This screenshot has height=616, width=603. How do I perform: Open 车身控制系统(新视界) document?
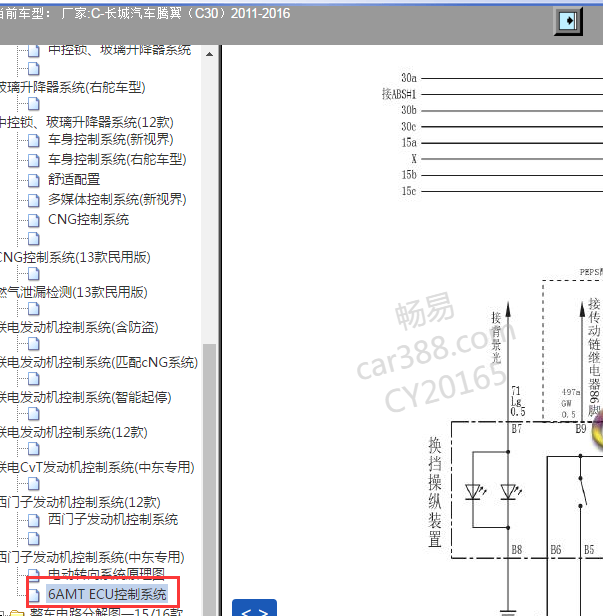click(x=110, y=139)
